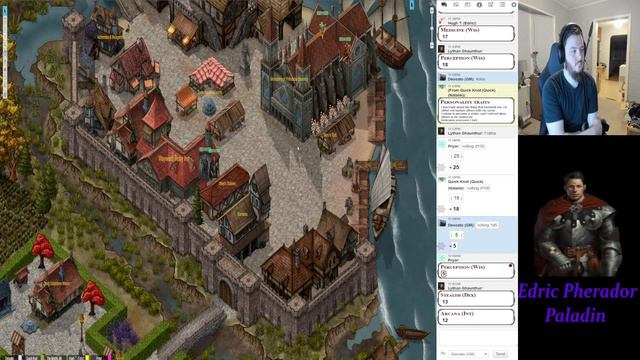Click the Medicine (Wis) 17 roll card

[x=476, y=33]
